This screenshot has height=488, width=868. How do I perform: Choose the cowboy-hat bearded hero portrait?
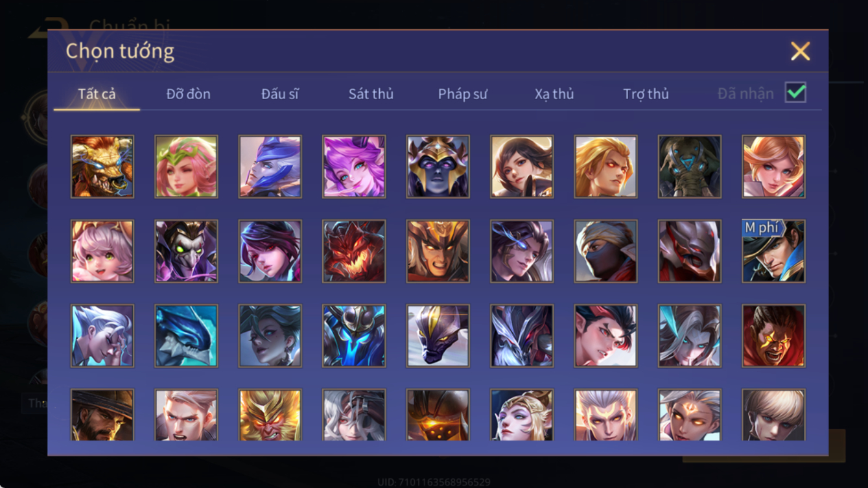[x=102, y=415]
